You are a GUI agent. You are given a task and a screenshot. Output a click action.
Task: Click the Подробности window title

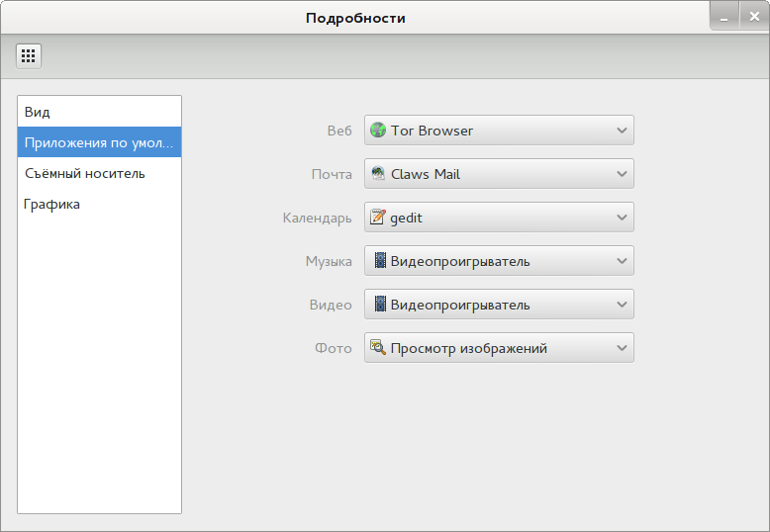(355, 18)
